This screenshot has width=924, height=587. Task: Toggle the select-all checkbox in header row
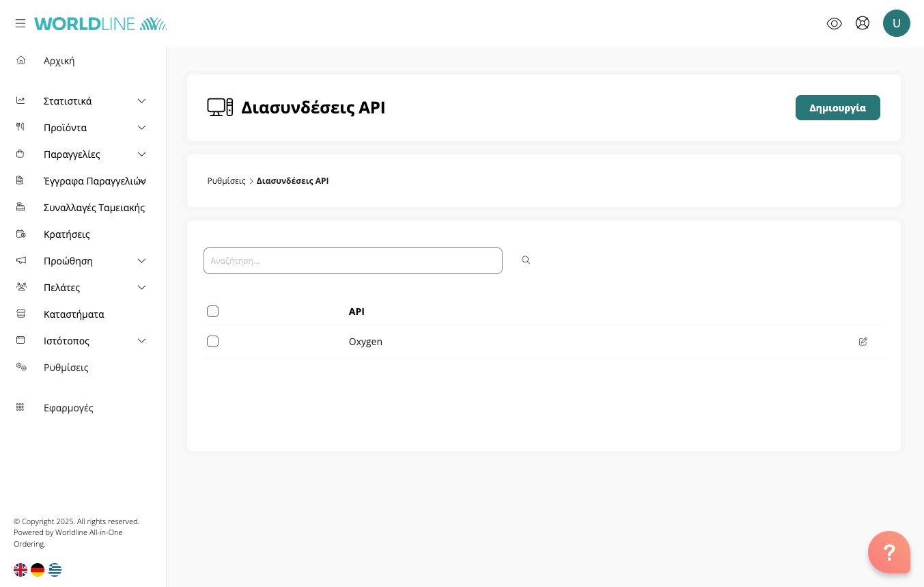(x=212, y=312)
